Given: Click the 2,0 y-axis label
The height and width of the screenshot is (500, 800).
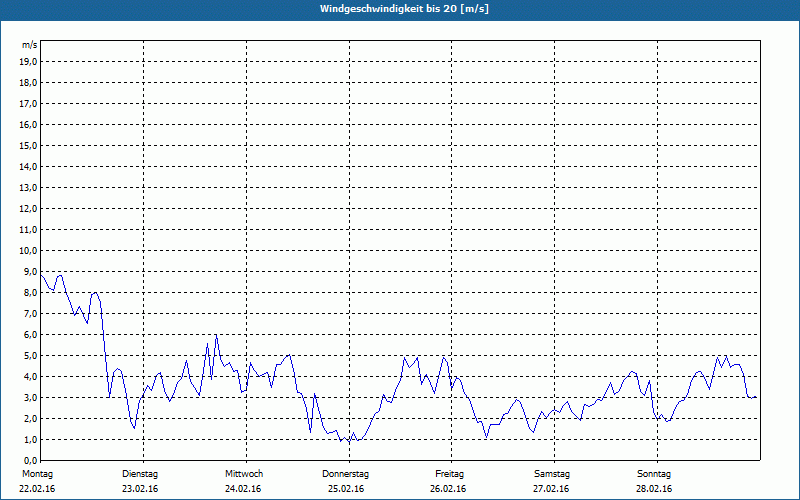Looking at the screenshot, I should tap(30, 419).
